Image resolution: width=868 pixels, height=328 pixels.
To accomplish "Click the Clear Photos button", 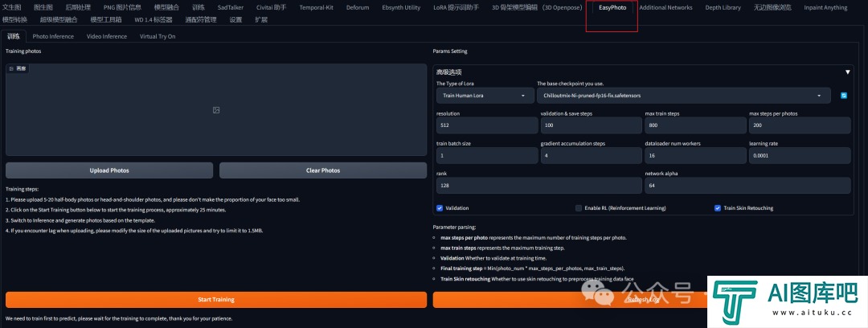I will click(x=323, y=170).
